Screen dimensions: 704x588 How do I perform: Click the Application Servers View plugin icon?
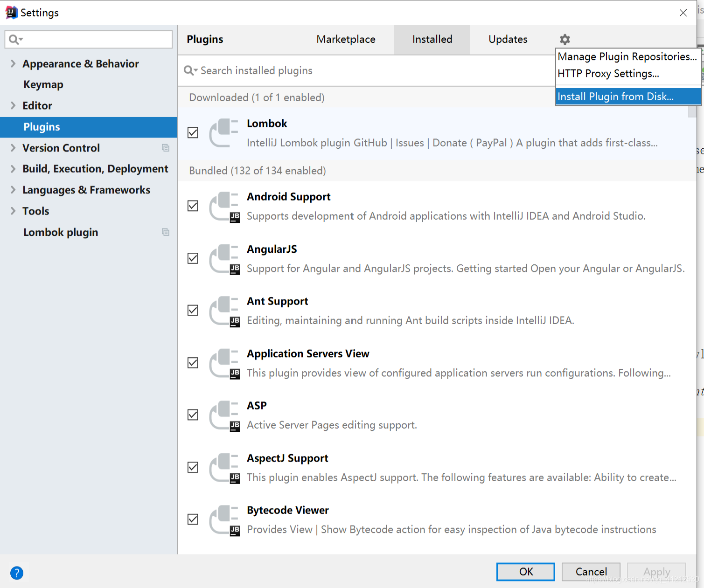click(224, 363)
